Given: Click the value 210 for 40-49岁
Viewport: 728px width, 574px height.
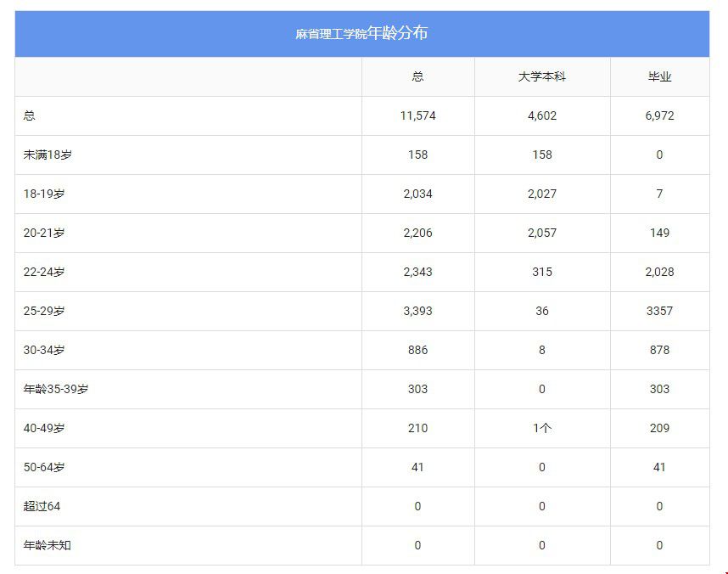Looking at the screenshot, I should click(417, 428).
